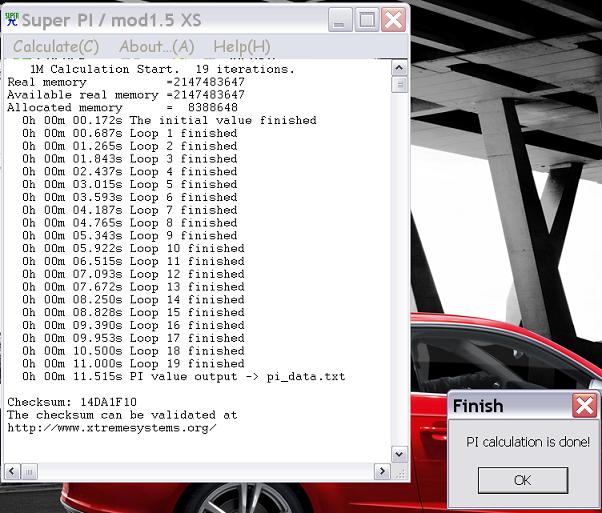Click the 'Loop 7 finished' line
Image resolution: width=602 pixels, height=513 pixels.
tap(129, 210)
